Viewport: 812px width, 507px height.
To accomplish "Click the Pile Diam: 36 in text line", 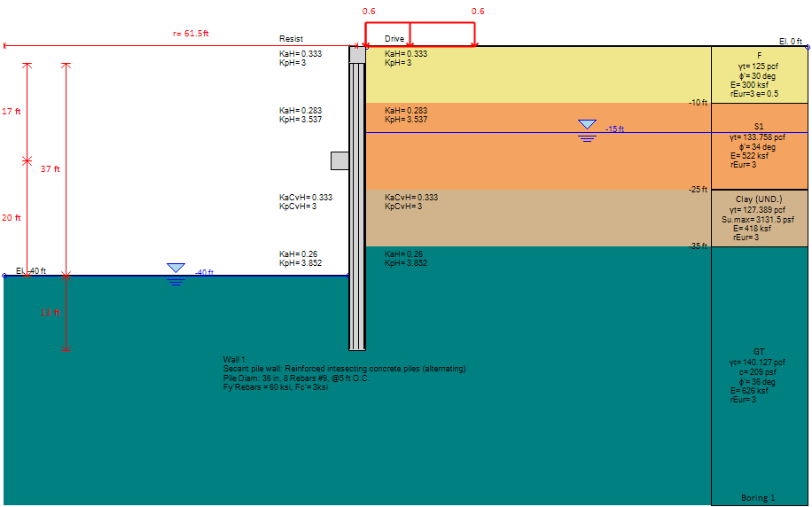I will pyautogui.click(x=296, y=378).
